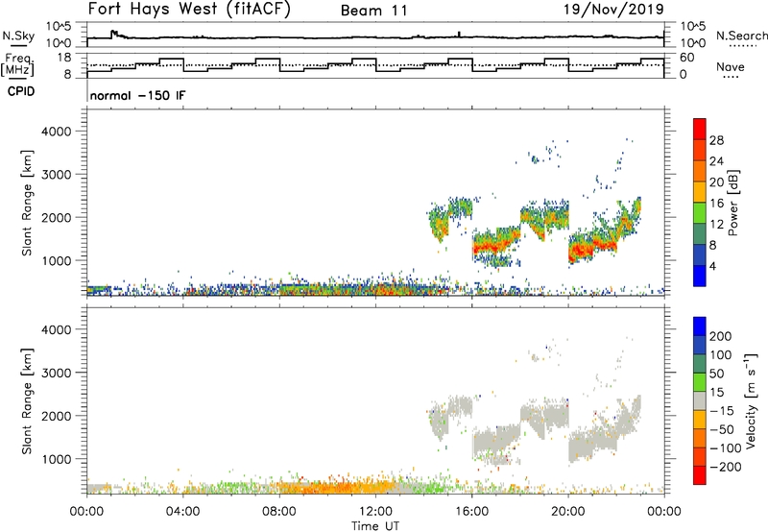Click the 'Power [dB]' color bar label
The height and width of the screenshot is (532, 768).
(733, 203)
